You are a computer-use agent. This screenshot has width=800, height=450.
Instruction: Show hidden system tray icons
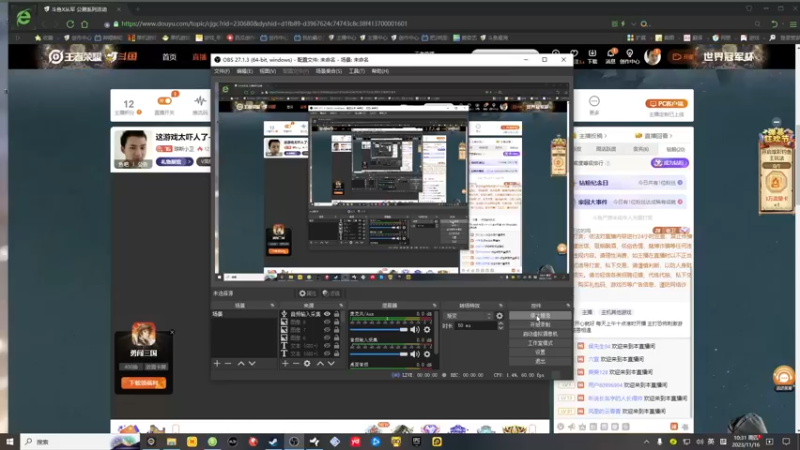pyautogui.click(x=646, y=442)
